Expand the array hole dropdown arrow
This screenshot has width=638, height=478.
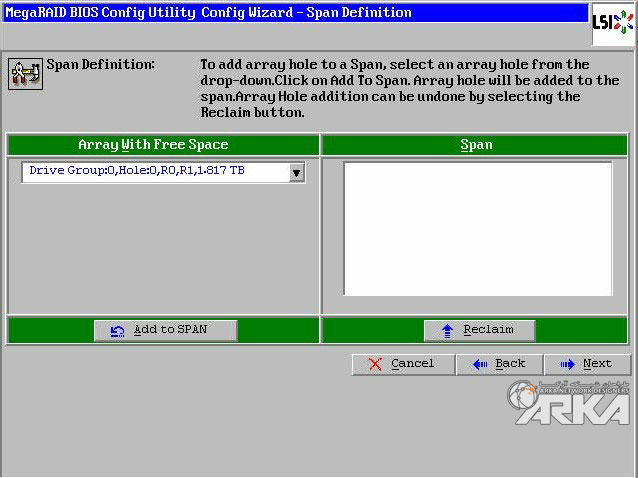click(x=296, y=172)
